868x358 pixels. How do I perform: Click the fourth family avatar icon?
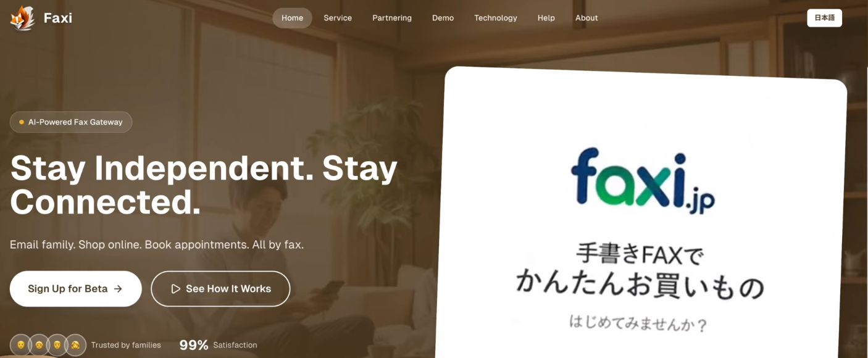point(75,345)
